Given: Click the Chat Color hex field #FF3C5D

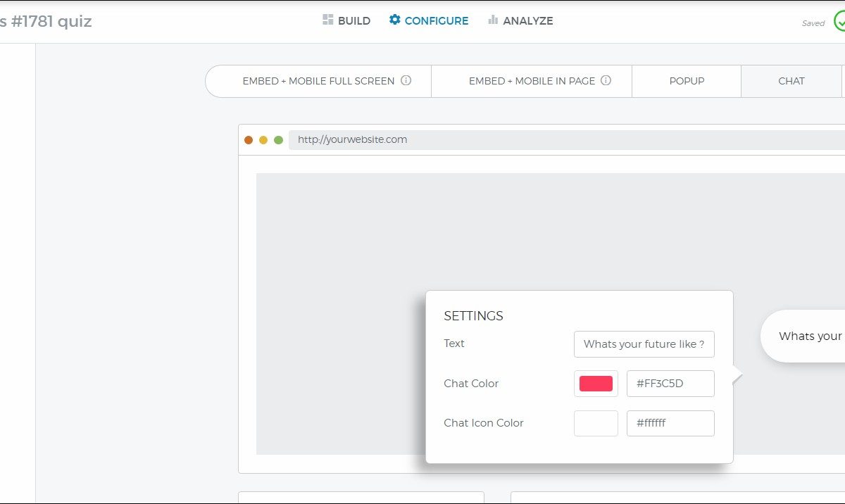Looking at the screenshot, I should click(x=670, y=384).
